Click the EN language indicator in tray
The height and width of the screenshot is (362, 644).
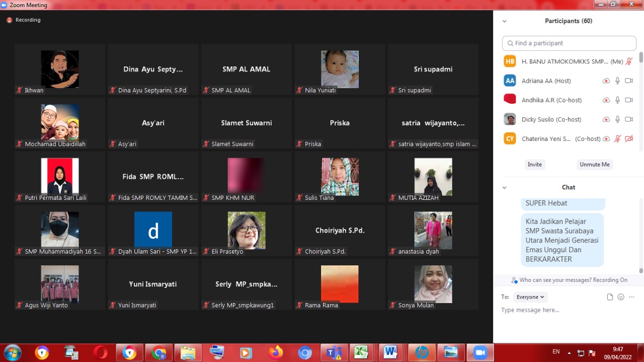[556, 351]
